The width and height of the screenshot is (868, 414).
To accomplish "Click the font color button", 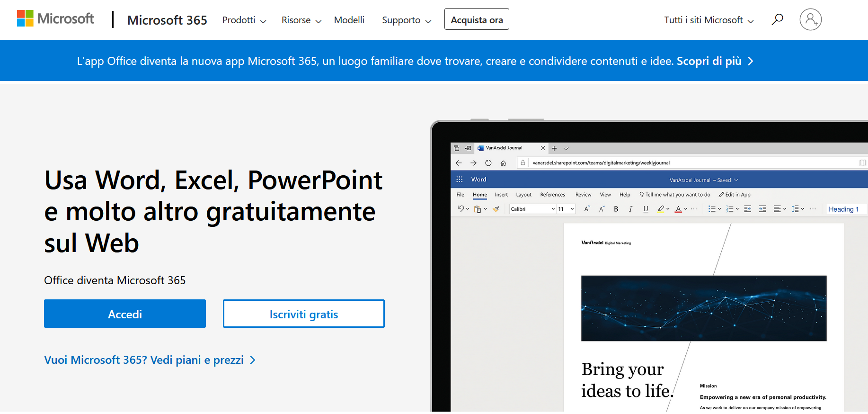I will 678,209.
